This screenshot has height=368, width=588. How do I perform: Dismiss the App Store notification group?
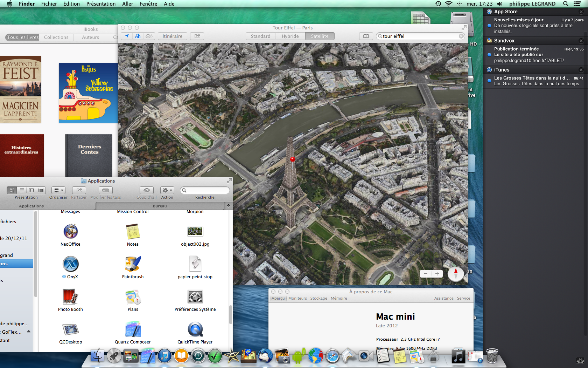coord(581,12)
